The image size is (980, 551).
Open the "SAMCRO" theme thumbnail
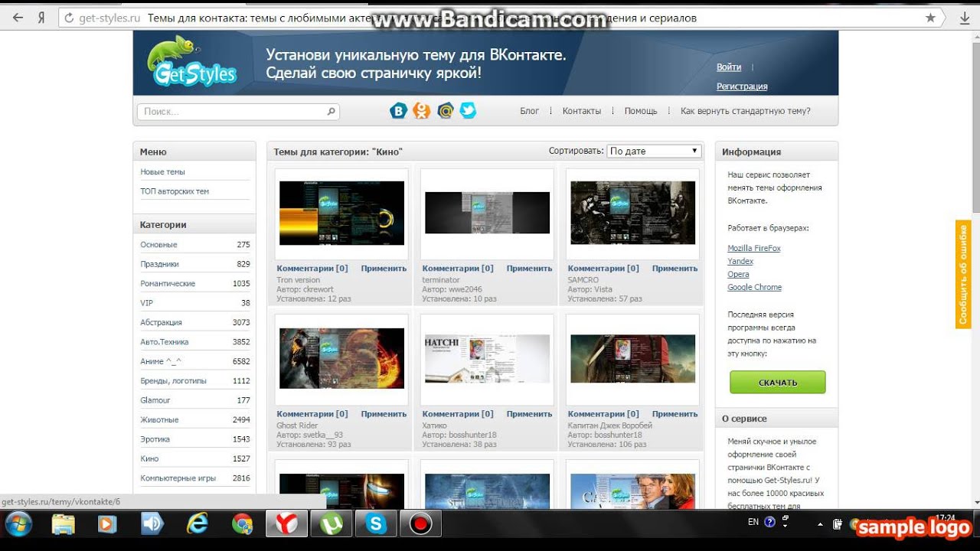[x=633, y=213]
